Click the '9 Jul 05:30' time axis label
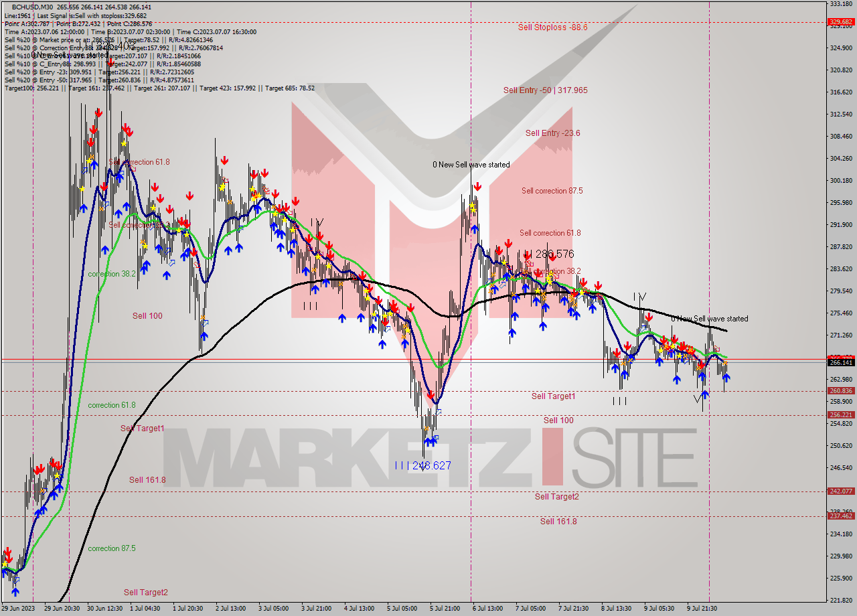This screenshot has height=616, width=857. 659,609
